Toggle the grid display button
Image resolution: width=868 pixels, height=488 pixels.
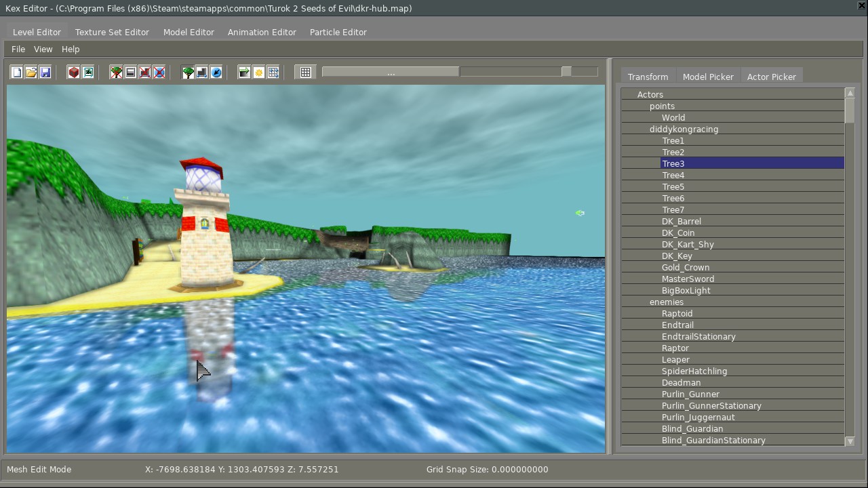click(306, 73)
